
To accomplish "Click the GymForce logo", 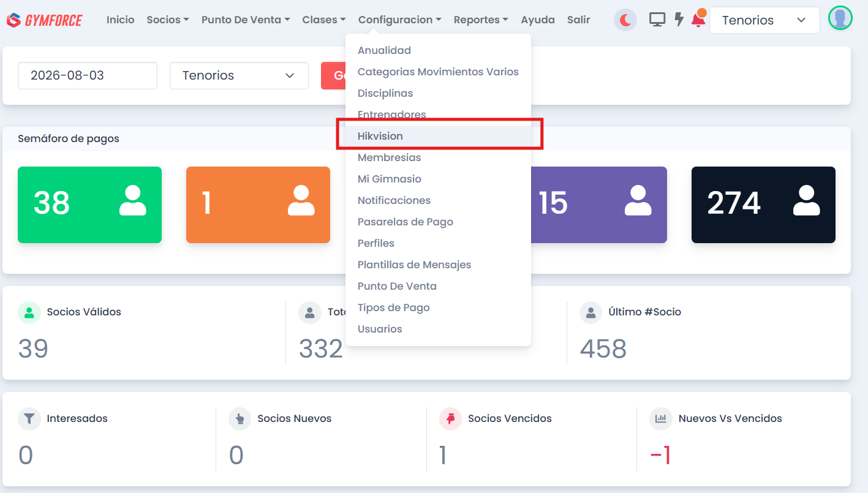I will pos(45,20).
